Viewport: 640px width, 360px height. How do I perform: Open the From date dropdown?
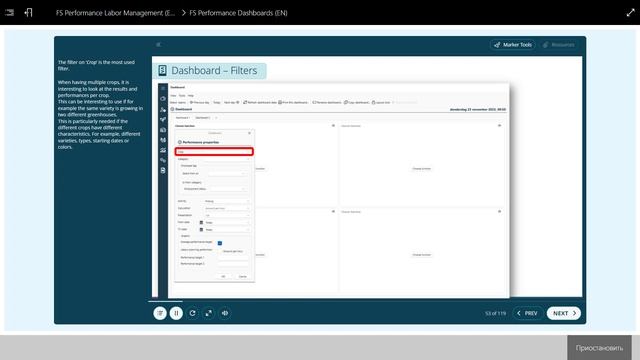pos(227,222)
